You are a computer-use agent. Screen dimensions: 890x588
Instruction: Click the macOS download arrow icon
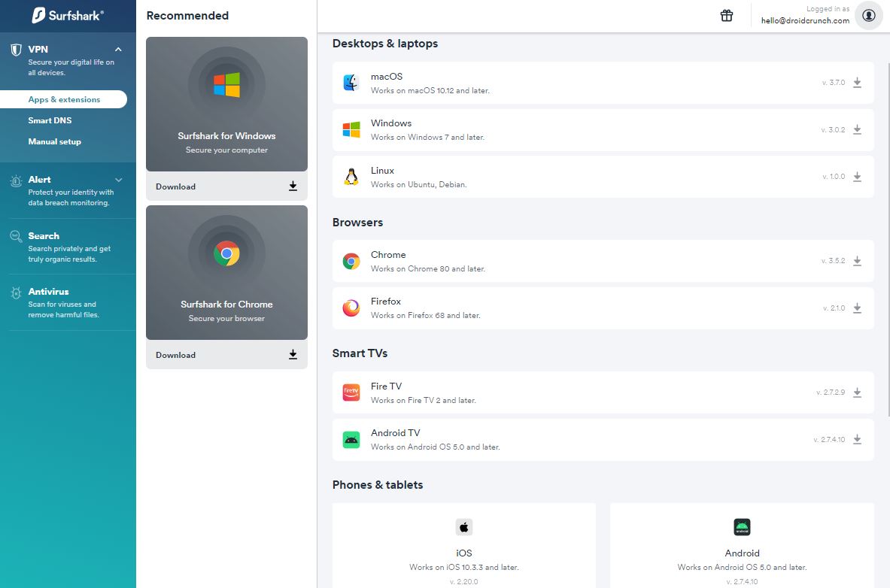(x=857, y=83)
